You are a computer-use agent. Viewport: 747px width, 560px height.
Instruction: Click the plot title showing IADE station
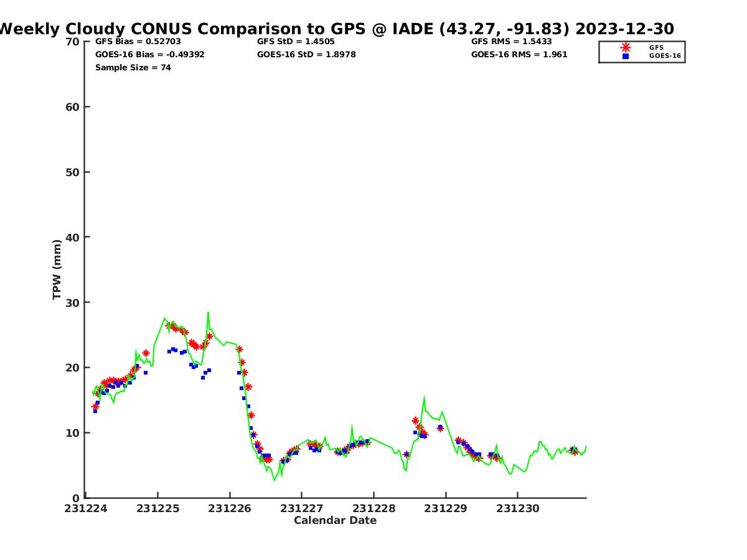(x=336, y=29)
